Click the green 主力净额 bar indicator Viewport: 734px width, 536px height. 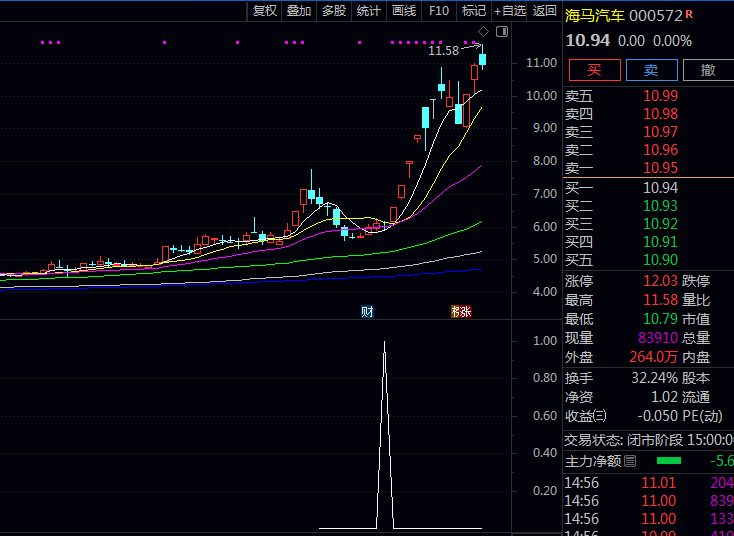point(668,461)
